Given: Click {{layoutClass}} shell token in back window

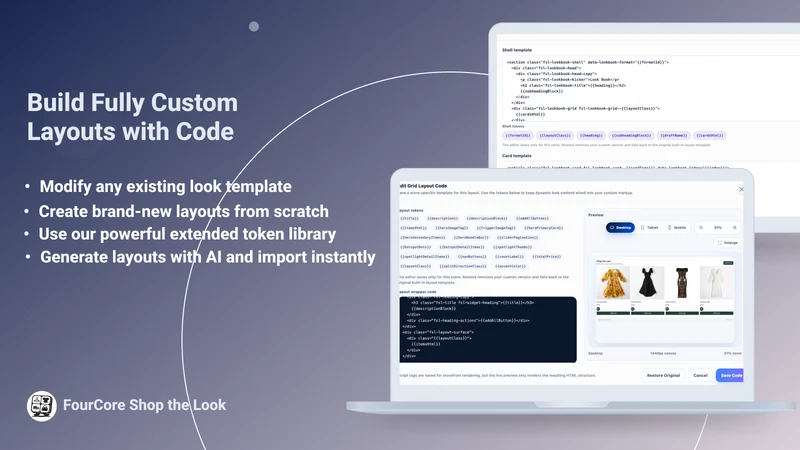Looking at the screenshot, I should click(555, 136).
